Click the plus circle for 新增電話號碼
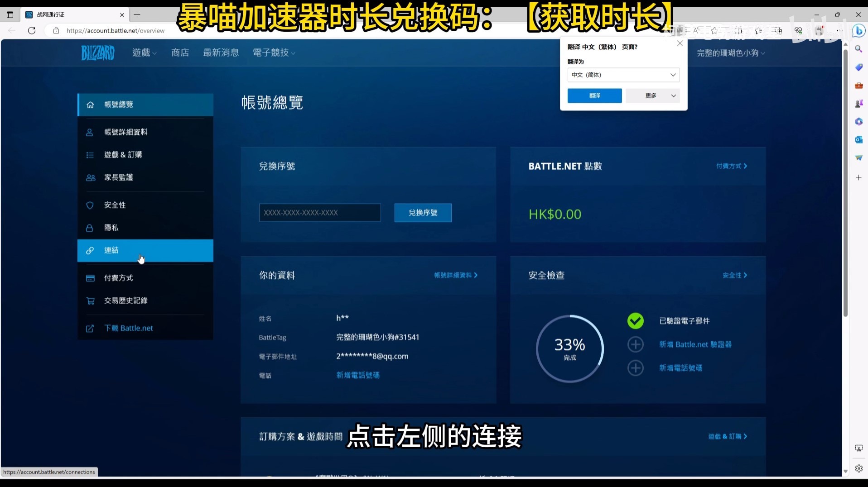The image size is (868, 487). pyautogui.click(x=636, y=368)
